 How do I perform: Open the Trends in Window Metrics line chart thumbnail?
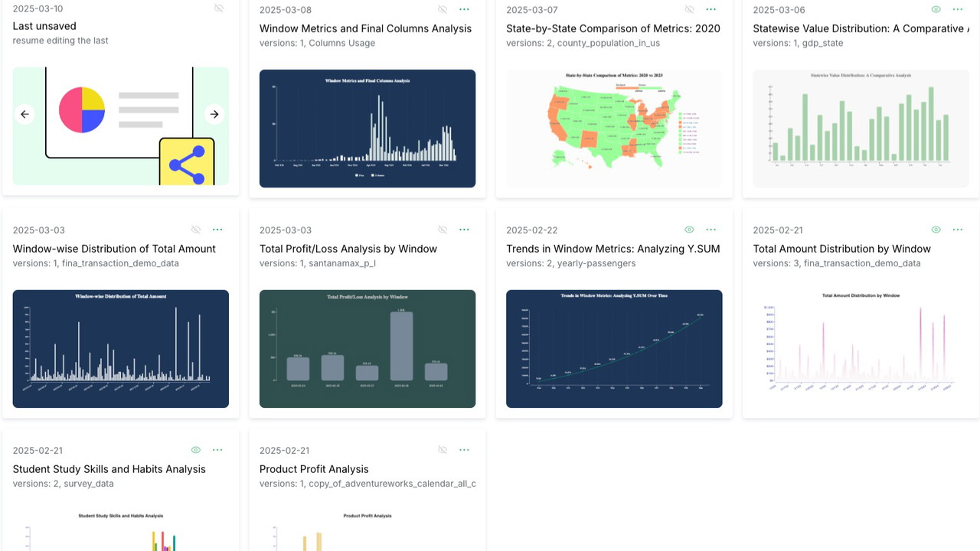coord(614,349)
